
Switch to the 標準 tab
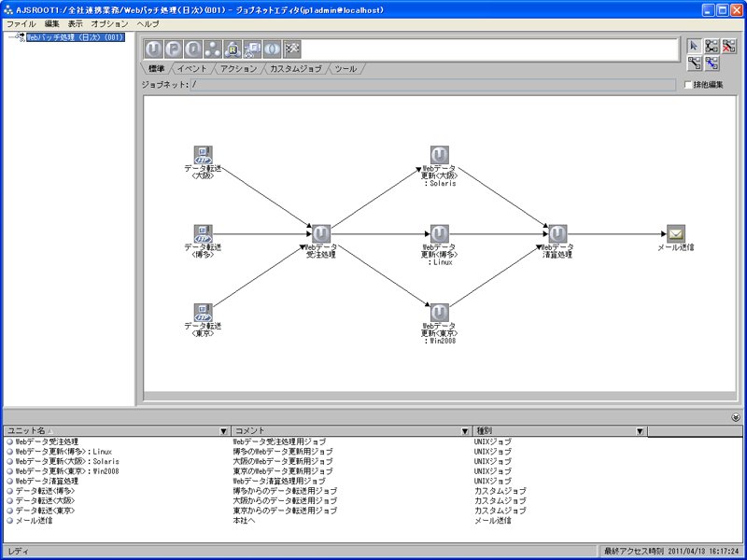156,68
